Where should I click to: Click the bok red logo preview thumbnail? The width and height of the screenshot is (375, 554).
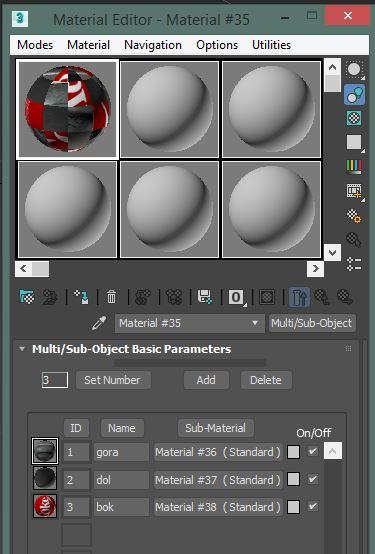[x=45, y=506]
